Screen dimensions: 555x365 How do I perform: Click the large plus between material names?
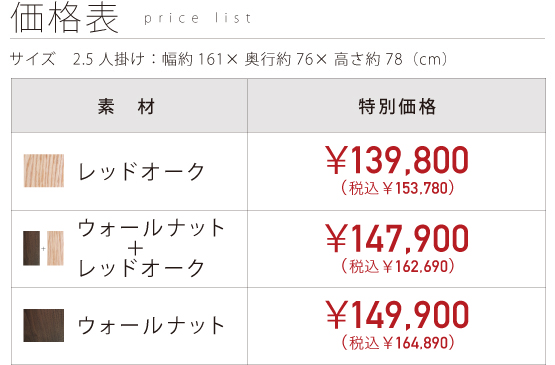(x=136, y=249)
